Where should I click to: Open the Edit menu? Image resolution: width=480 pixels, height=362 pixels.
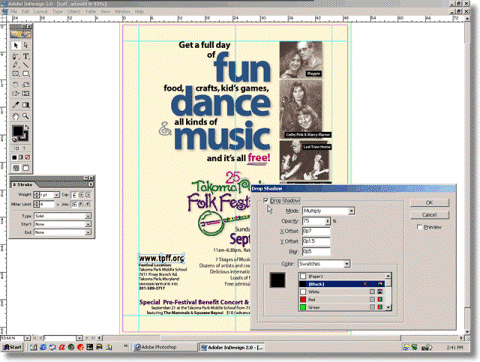[x=26, y=11]
